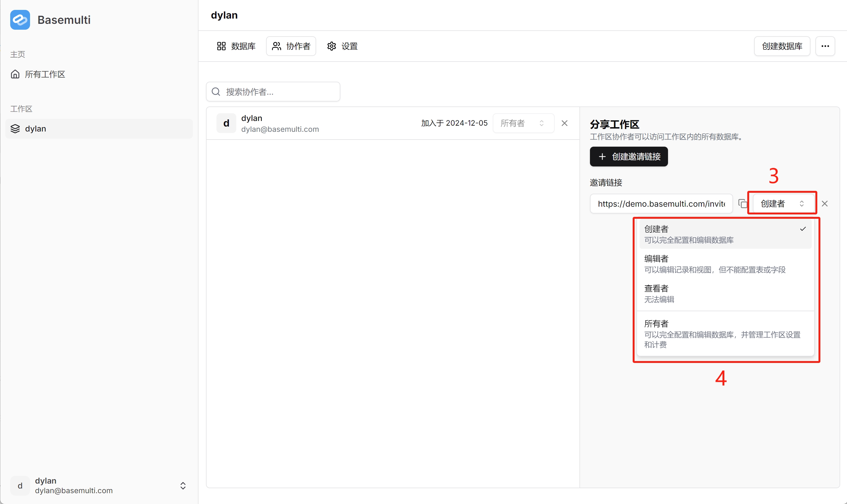
Task: Focus the 搜索协作者 search field
Action: click(273, 92)
